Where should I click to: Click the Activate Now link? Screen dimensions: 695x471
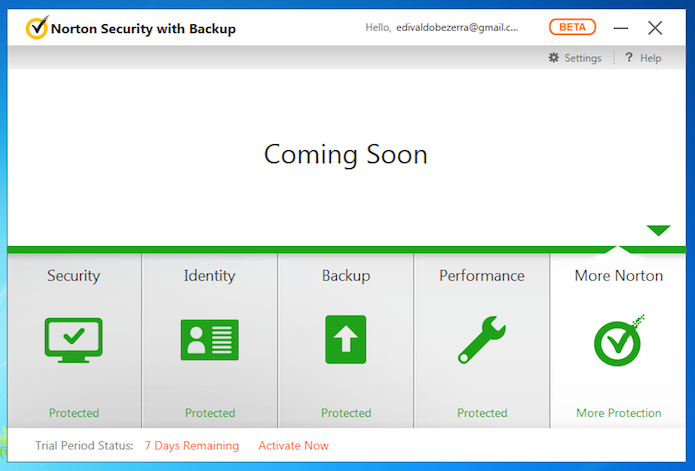(x=293, y=445)
